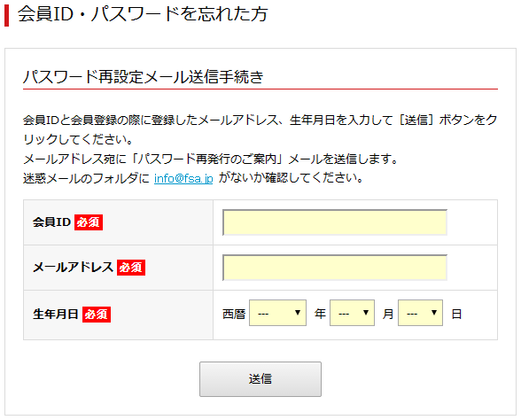
Task: Click the day dropdown arrow
Action: point(434,313)
